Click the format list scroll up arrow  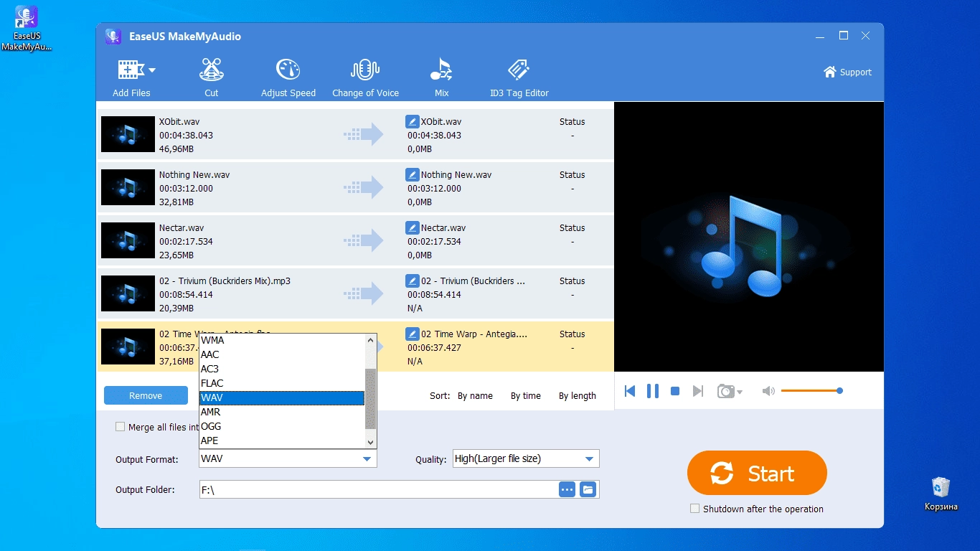pyautogui.click(x=370, y=340)
